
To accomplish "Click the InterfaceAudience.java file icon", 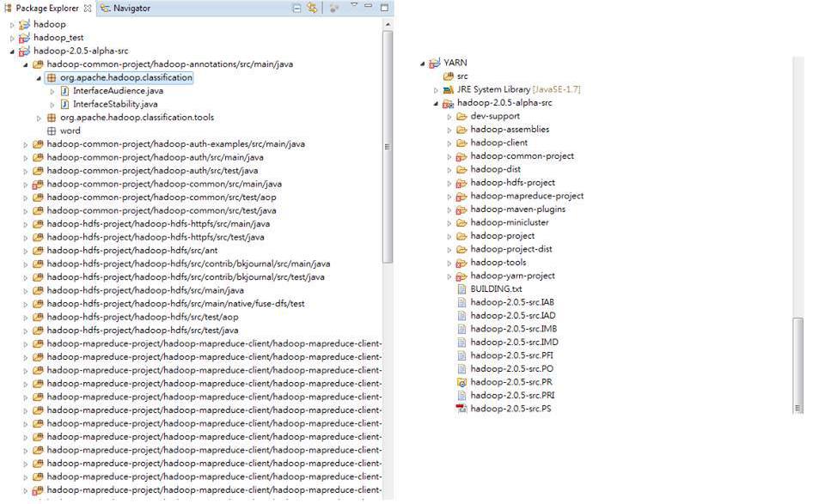I will tap(64, 91).
